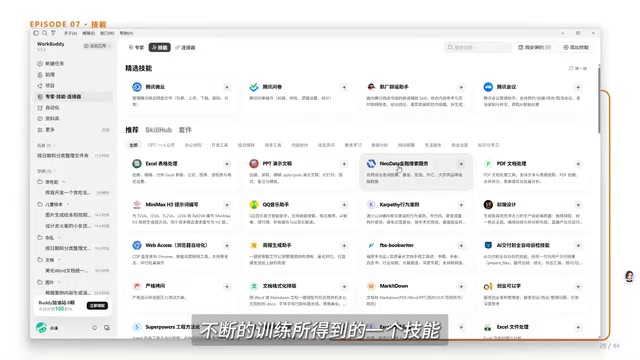Click the vertical scrollbar of the skills list
This screenshot has width=640, height=360.
599,99
